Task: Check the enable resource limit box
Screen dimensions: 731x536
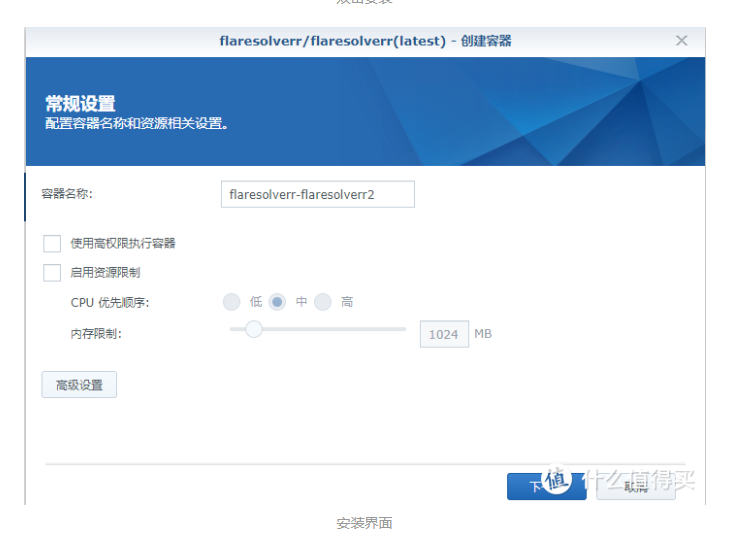Action: click(x=52, y=273)
